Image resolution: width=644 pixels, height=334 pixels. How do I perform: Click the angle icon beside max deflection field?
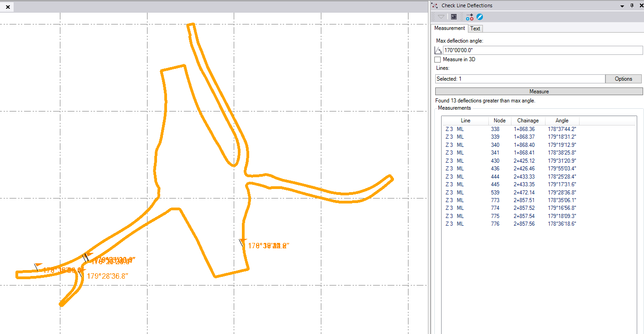click(438, 50)
